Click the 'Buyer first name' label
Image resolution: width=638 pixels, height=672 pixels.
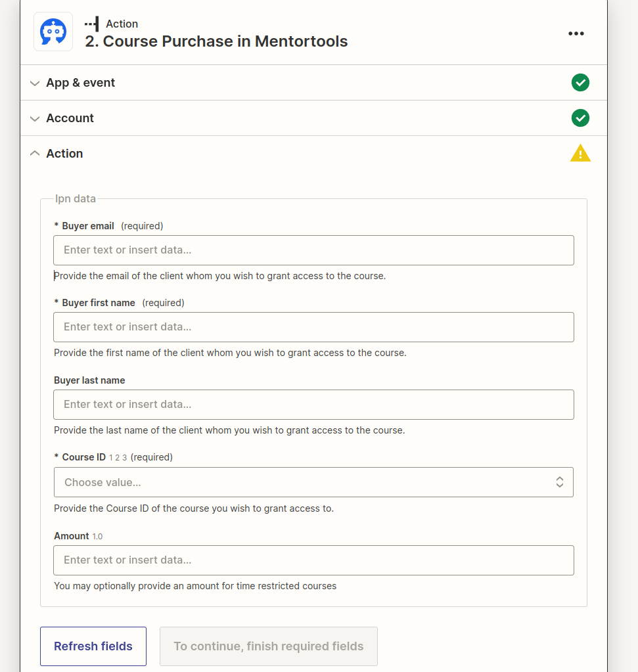coord(99,303)
